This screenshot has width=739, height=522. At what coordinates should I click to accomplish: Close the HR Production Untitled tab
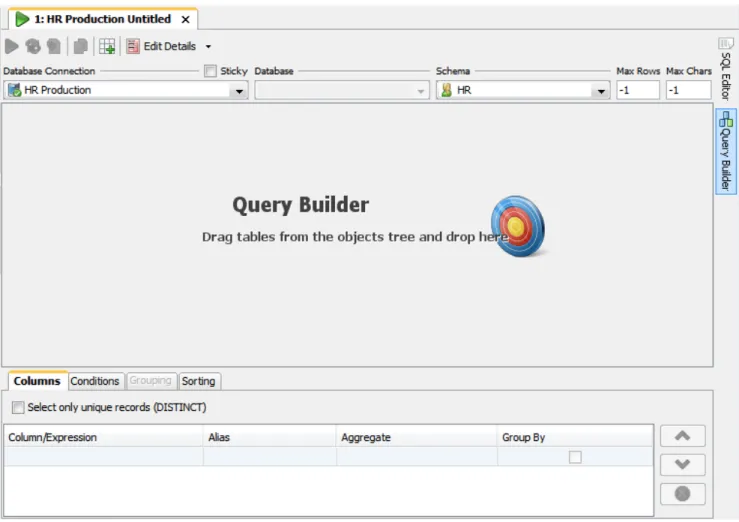(x=186, y=20)
